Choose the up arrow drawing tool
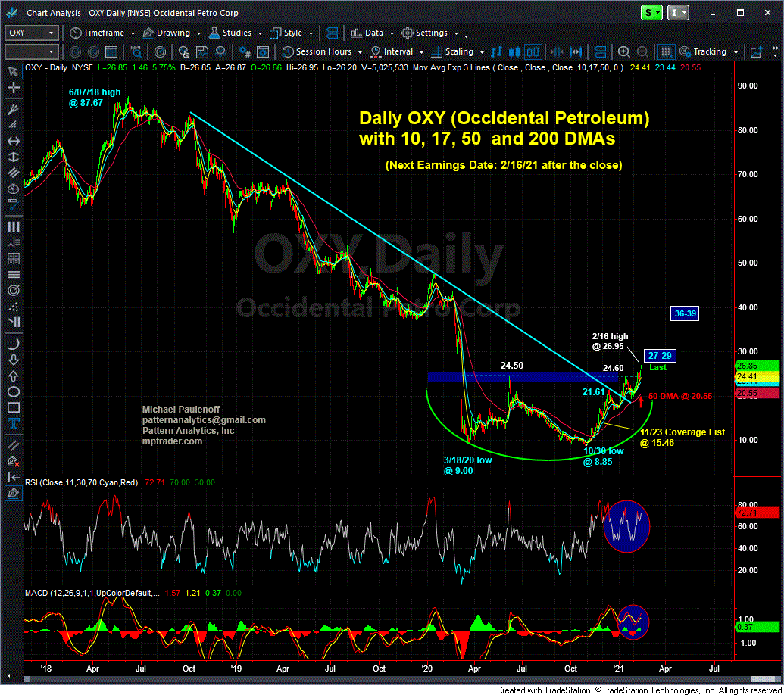Image resolution: width=784 pixels, height=695 pixels. (13, 376)
